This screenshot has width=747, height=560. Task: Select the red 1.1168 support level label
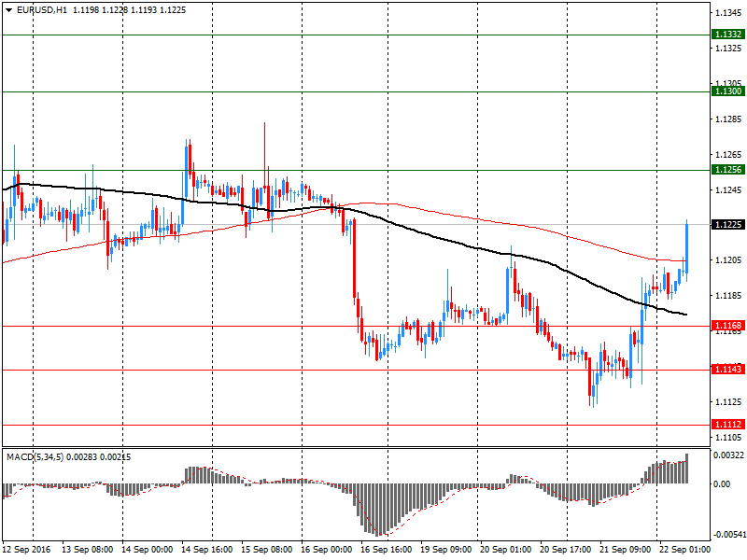click(x=728, y=325)
